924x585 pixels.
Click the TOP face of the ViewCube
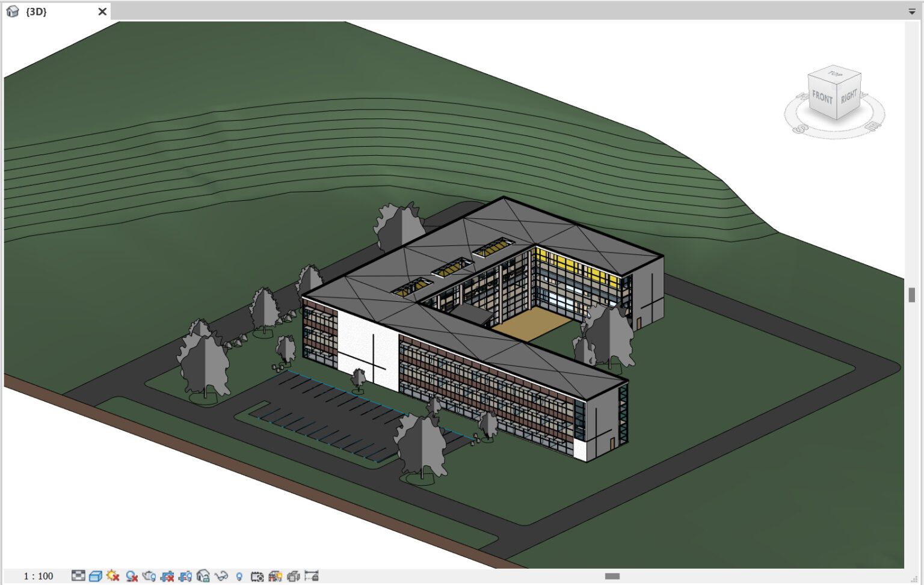pos(834,74)
